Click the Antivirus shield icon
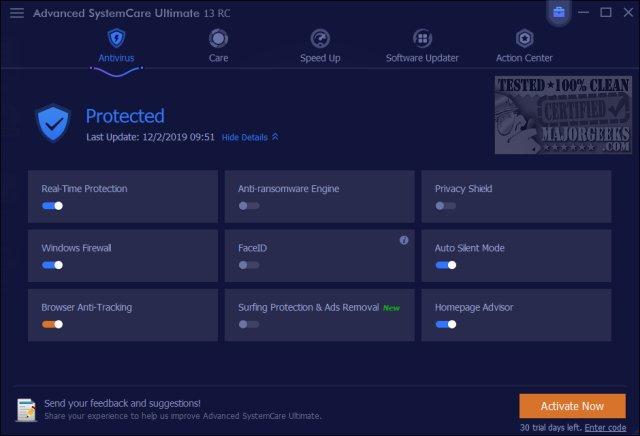The image size is (640, 436). [x=116, y=38]
